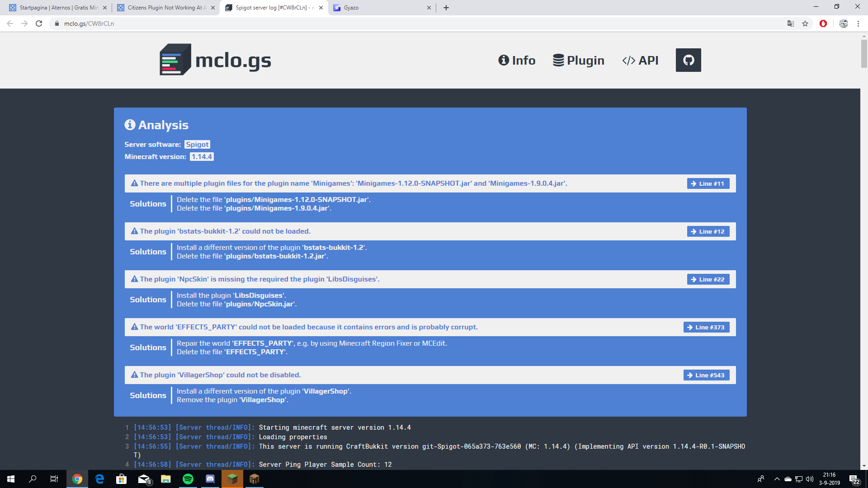The width and height of the screenshot is (868, 488).
Task: Close the Gyazo tab
Action: (429, 8)
